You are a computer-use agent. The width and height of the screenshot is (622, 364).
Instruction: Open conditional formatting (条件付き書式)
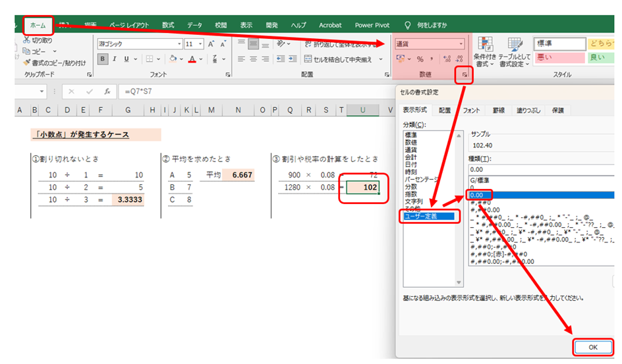(x=486, y=53)
